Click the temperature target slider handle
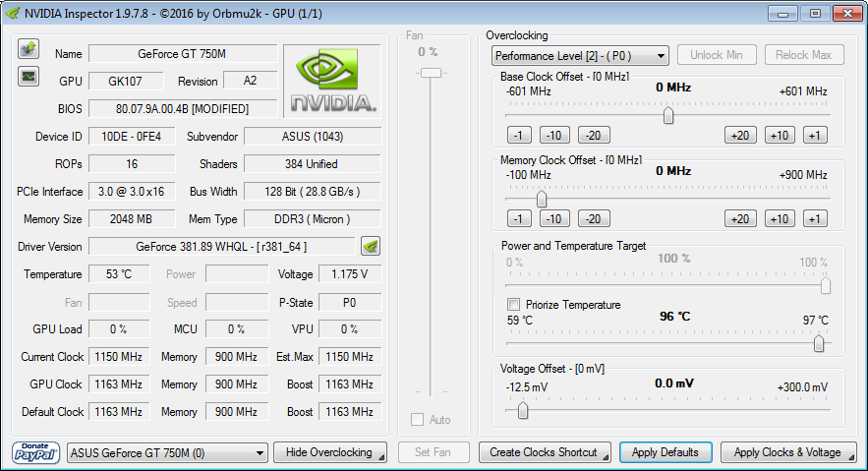 819,343
